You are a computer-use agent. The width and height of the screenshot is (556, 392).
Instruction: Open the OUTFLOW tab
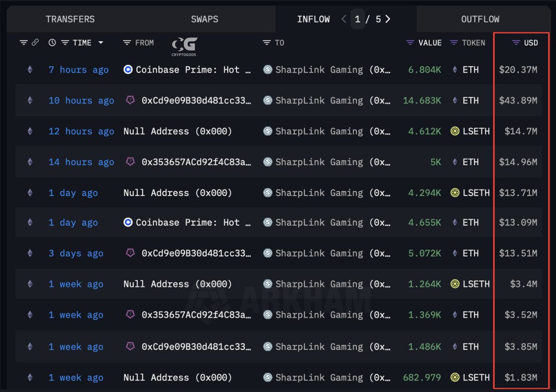click(480, 19)
